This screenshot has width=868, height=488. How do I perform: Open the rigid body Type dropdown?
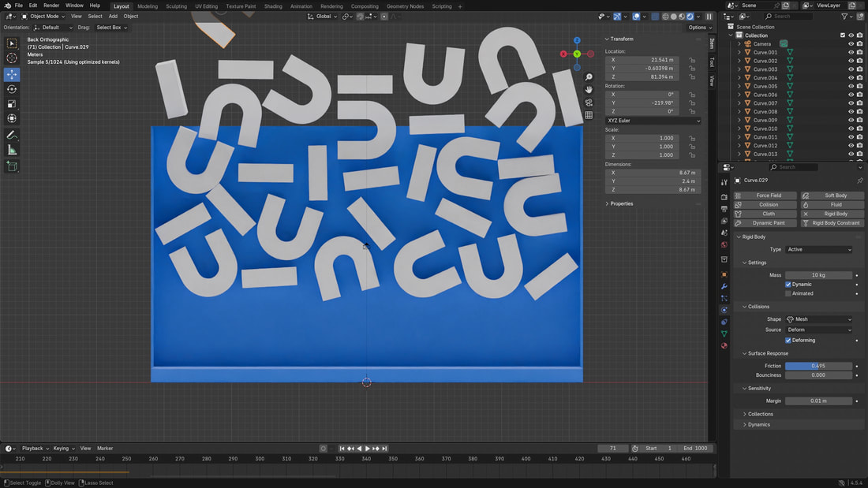coord(818,249)
